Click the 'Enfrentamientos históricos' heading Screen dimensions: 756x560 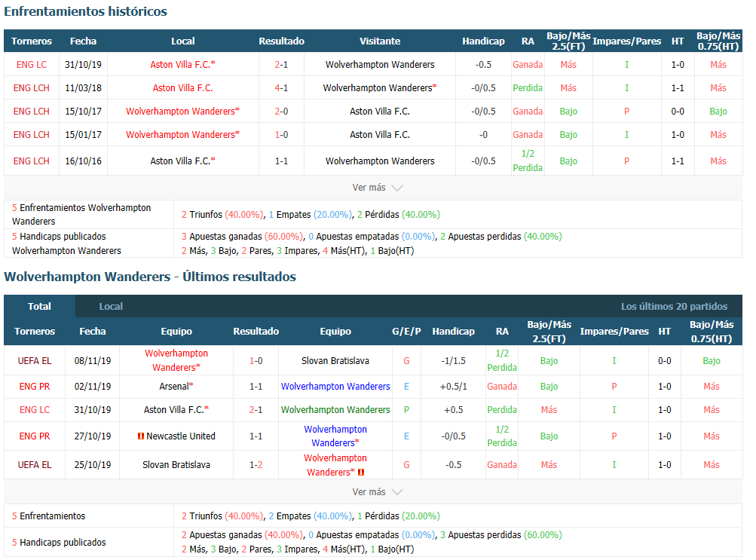click(x=86, y=11)
